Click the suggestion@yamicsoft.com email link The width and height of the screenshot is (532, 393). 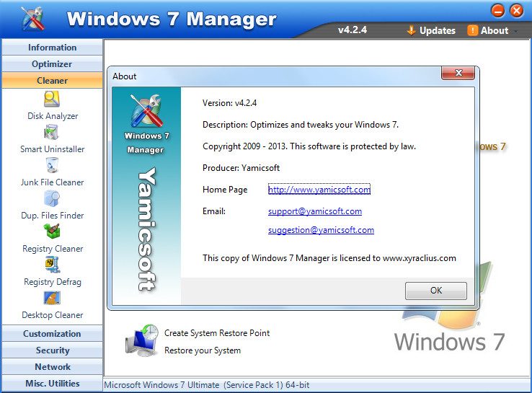point(321,230)
